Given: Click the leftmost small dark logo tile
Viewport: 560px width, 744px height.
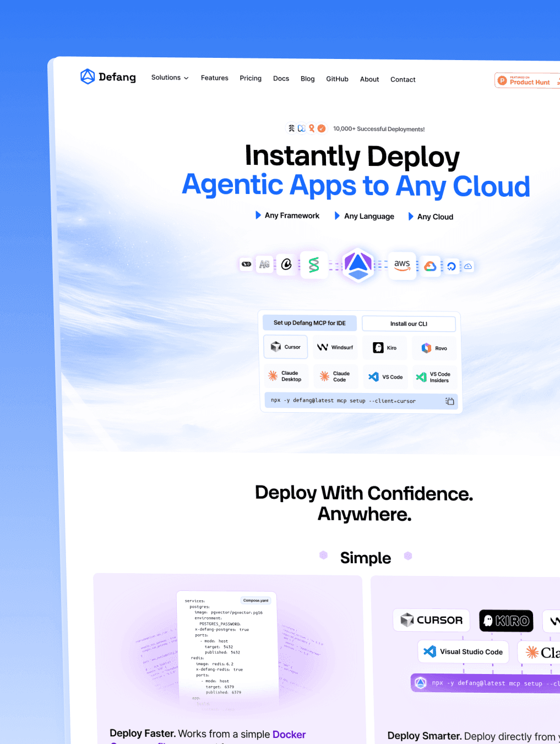Looking at the screenshot, I should click(x=246, y=264).
